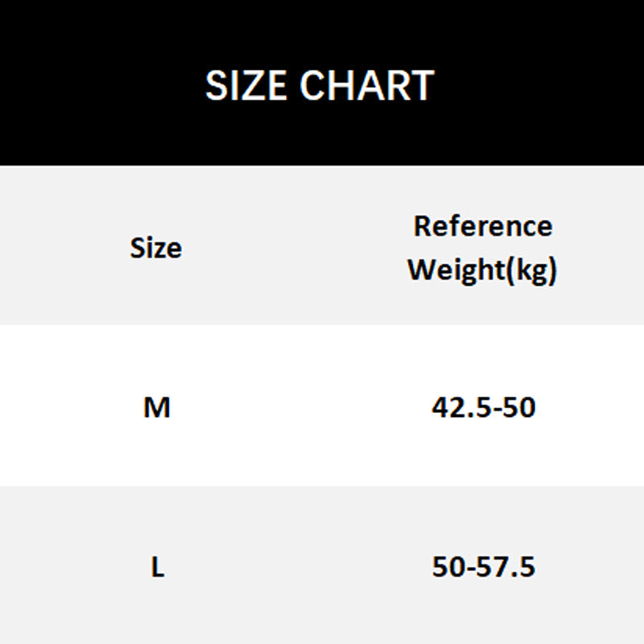Screen dimensions: 644x644
Task: Click the lower limit "50" in L row
Action: 448,568
